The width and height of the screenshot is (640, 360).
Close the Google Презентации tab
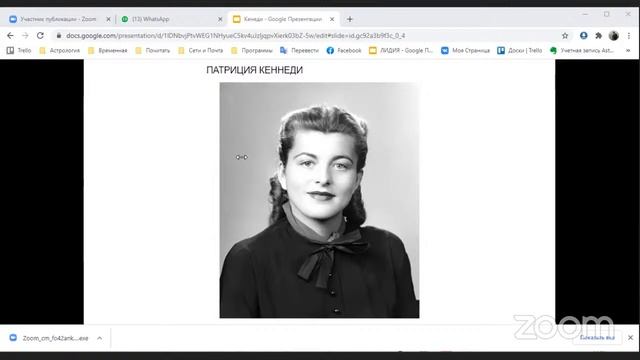tap(332, 19)
